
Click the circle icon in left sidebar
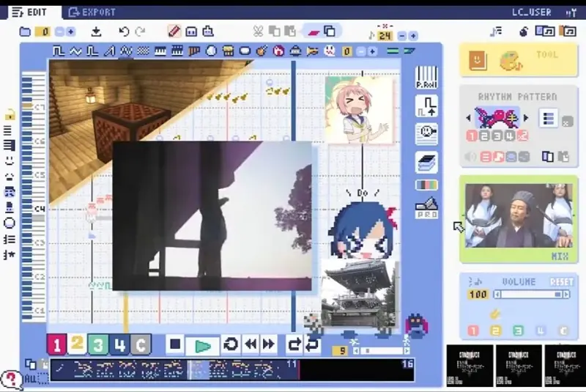[10, 223]
